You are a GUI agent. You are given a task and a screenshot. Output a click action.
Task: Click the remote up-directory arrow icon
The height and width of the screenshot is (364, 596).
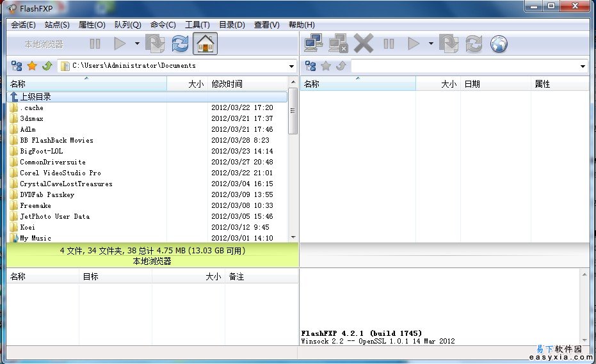pyautogui.click(x=341, y=66)
